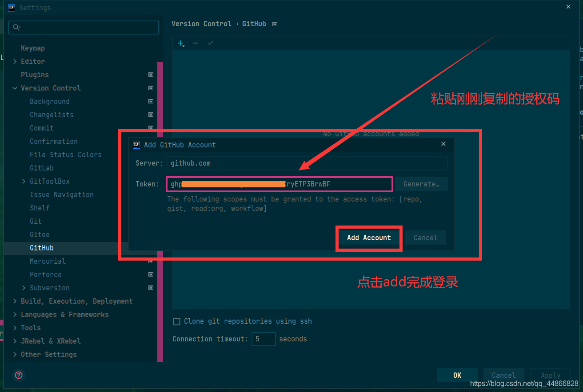Expand the GitToolBox node
Image resolution: width=583 pixels, height=392 pixels.
click(24, 181)
